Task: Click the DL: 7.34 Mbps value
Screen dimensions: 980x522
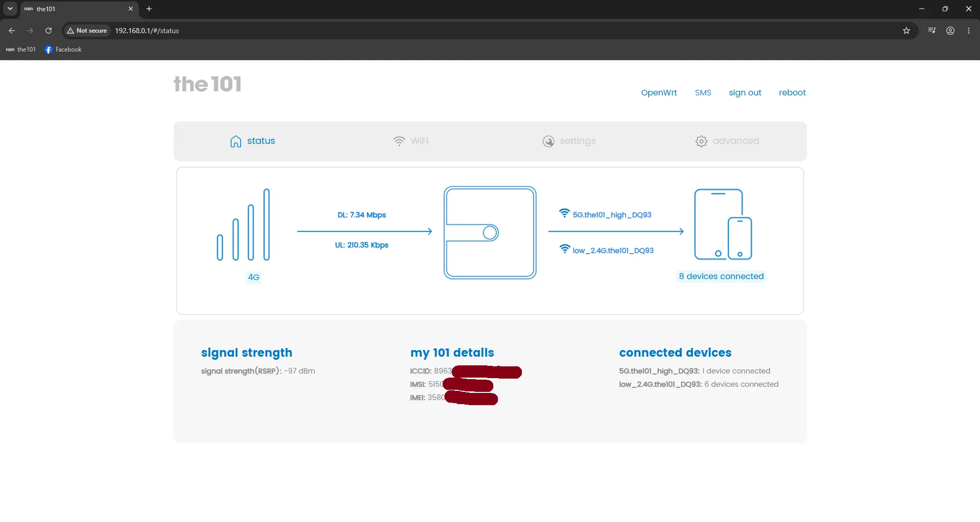Action: pos(362,215)
